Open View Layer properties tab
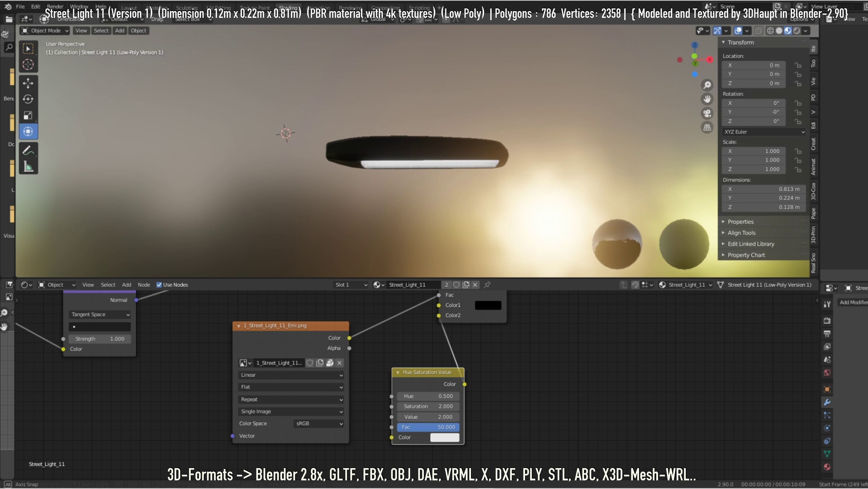This screenshot has height=489, width=868. coord(827,347)
